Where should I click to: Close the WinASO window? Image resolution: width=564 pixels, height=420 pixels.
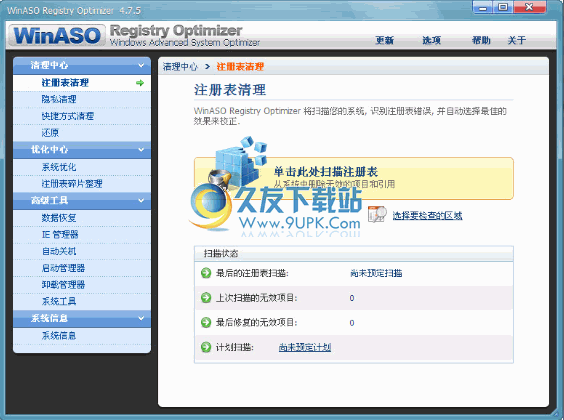point(529,7)
